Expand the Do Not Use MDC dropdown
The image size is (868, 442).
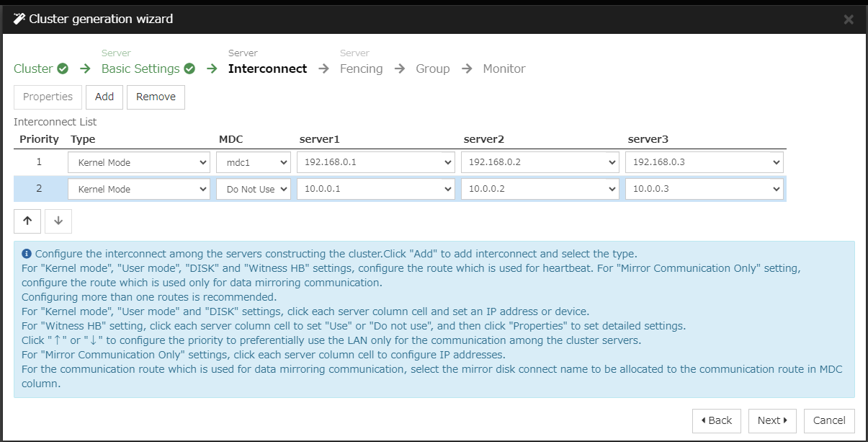point(254,190)
